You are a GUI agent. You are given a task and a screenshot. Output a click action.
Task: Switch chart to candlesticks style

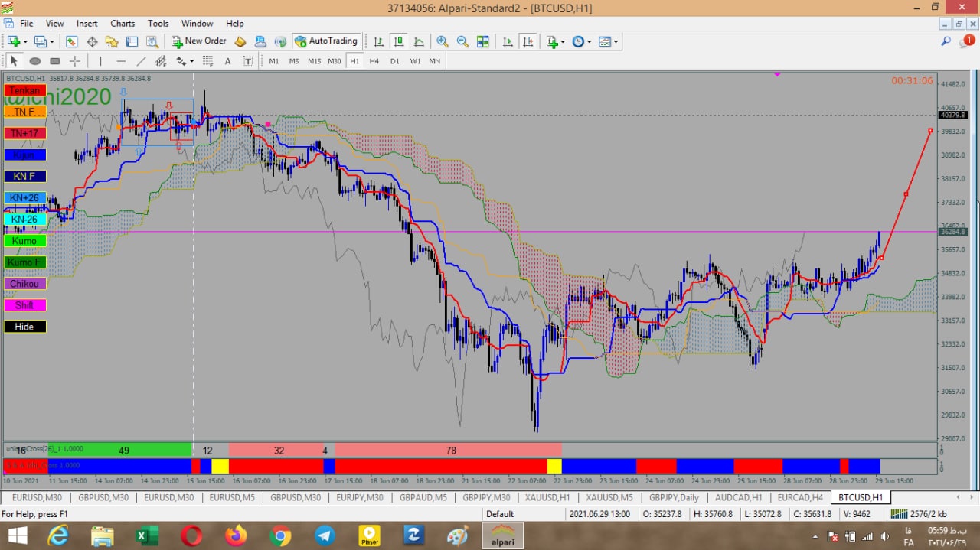tap(398, 41)
